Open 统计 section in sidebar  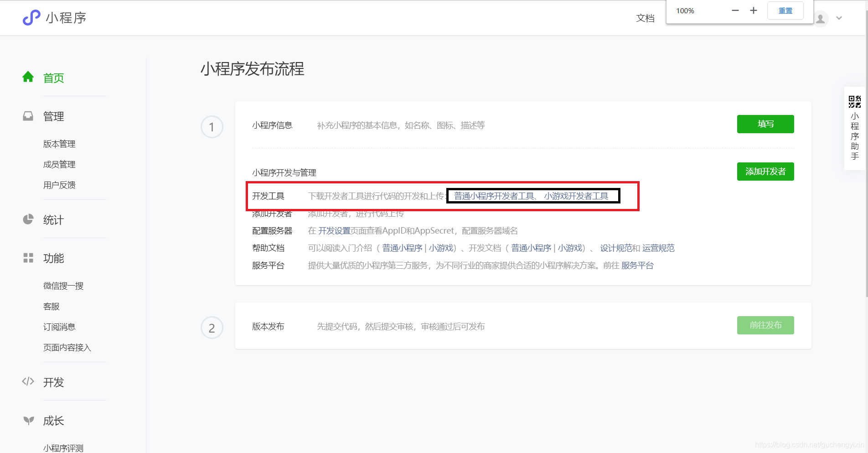[53, 220]
